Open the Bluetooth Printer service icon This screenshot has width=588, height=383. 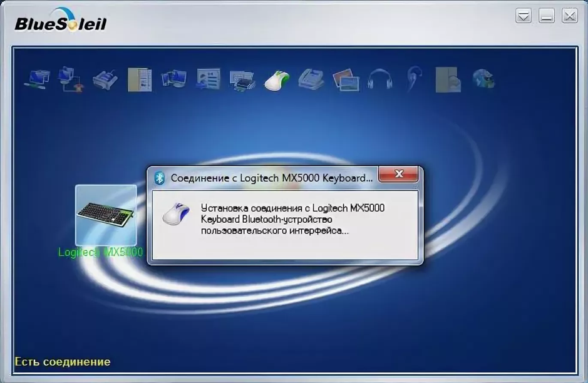point(242,80)
